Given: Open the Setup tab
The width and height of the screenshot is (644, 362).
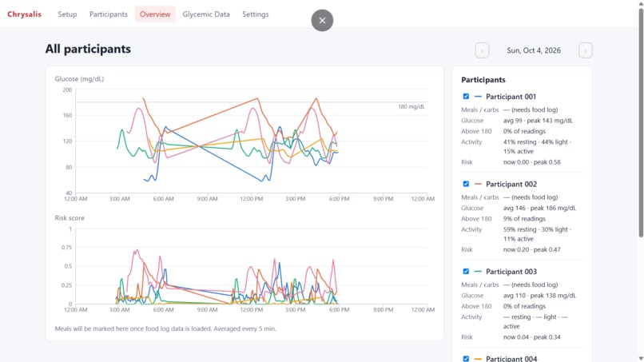Looking at the screenshot, I should [67, 14].
